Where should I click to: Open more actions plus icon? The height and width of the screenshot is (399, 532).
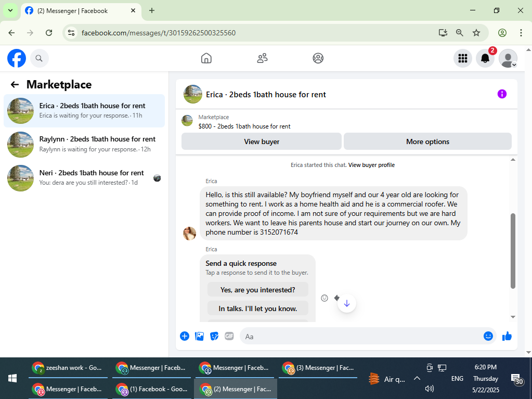click(x=185, y=336)
